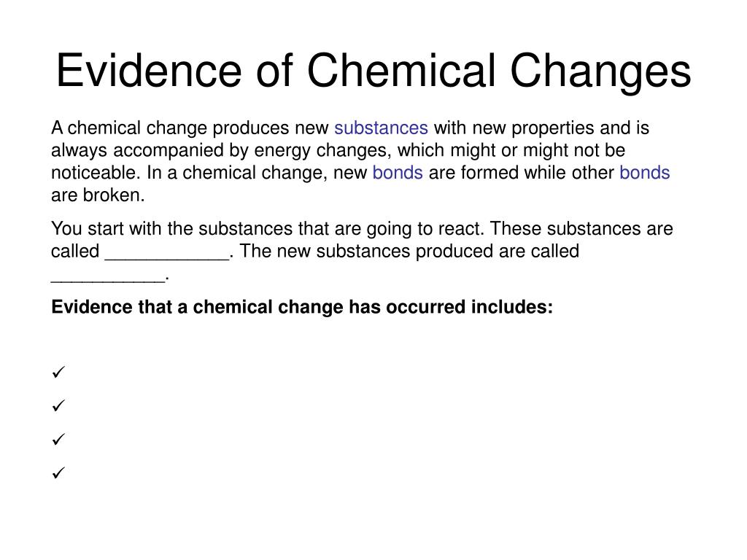The height and width of the screenshot is (560, 747).
Task: Open the 'bonds' link after 'new'
Action: (398, 173)
